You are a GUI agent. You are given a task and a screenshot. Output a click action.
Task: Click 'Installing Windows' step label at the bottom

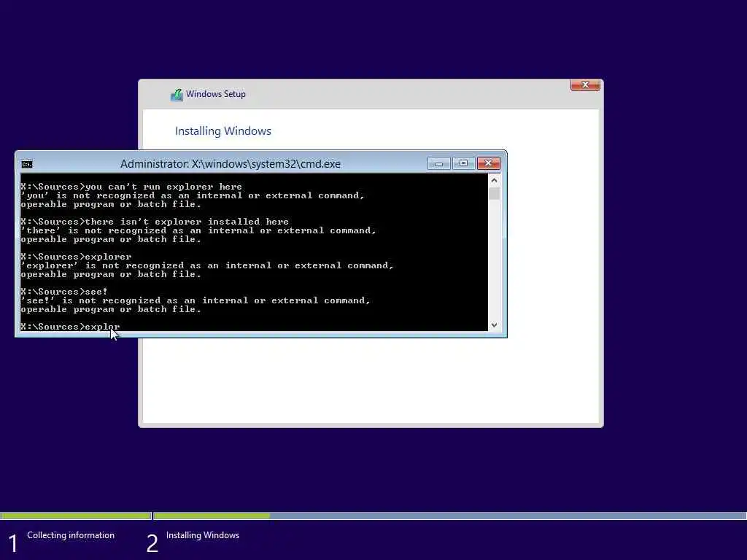[203, 535]
